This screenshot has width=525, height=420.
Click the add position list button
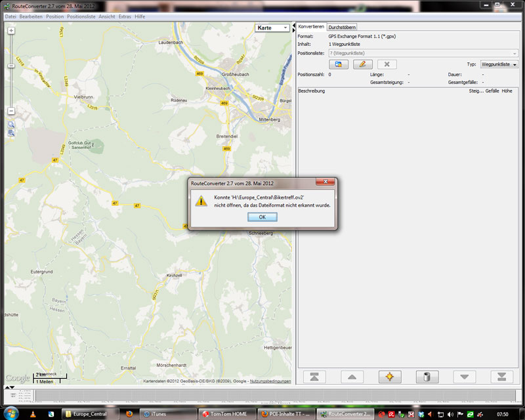(339, 64)
